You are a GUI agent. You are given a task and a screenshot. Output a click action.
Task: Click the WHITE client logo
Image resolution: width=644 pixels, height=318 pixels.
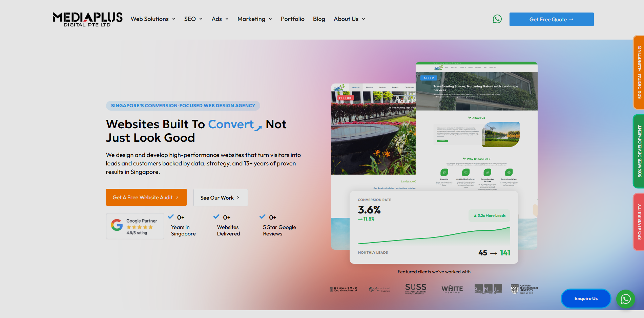[452, 289]
